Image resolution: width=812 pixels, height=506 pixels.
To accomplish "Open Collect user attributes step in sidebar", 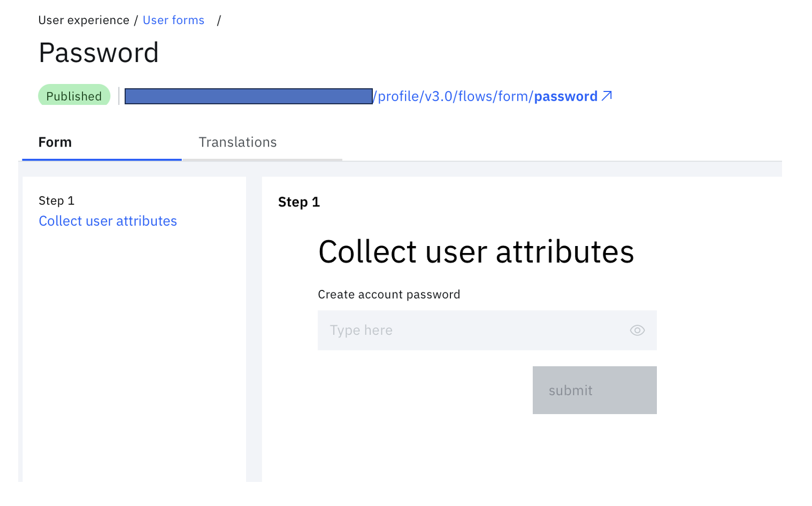I will point(108,221).
